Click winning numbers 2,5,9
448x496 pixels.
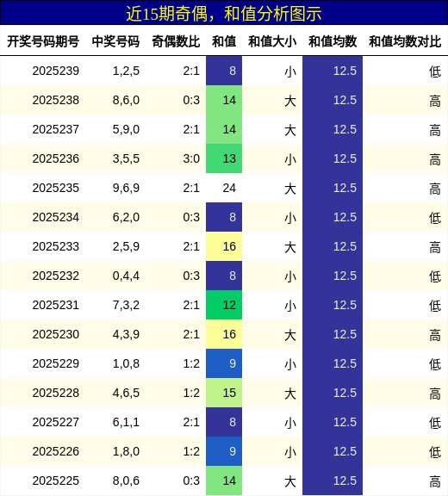coord(126,246)
